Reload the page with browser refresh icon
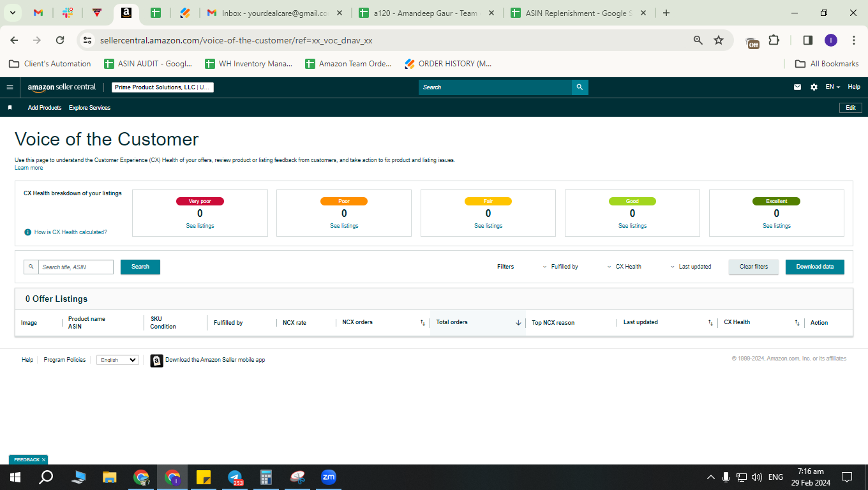Image resolution: width=868 pixels, height=490 pixels. [x=60, y=40]
